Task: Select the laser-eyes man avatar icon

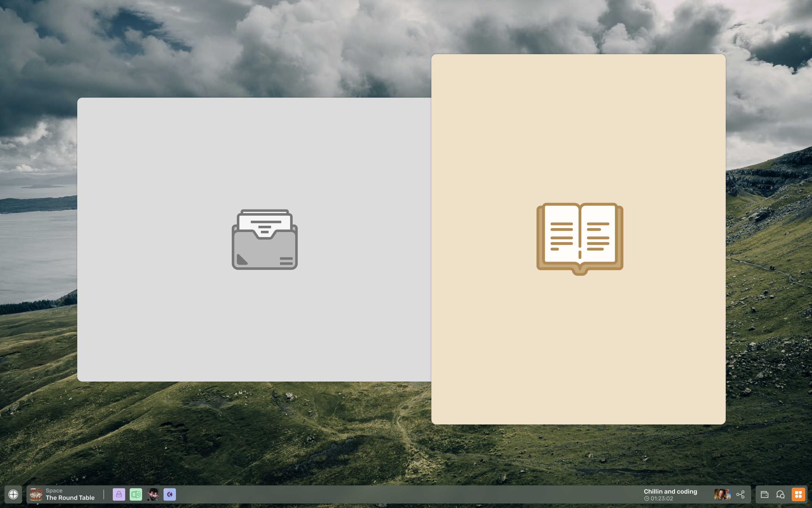Action: pos(153,494)
